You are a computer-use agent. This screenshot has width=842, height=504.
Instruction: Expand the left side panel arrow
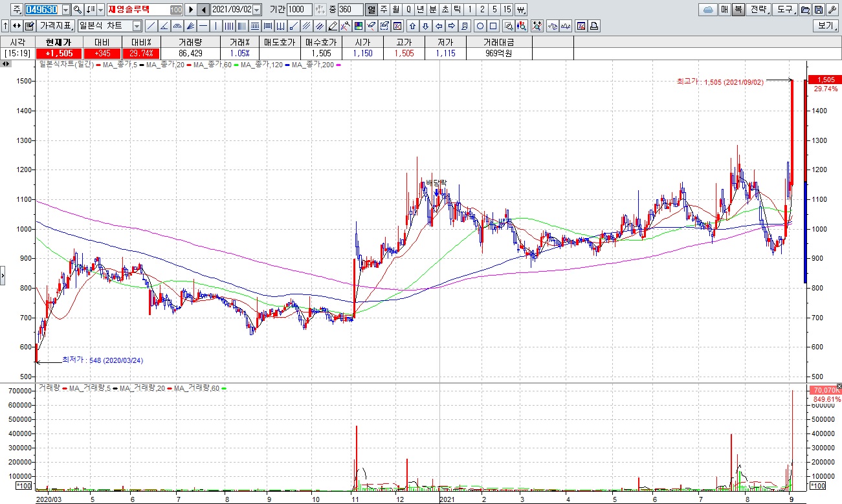point(3,276)
